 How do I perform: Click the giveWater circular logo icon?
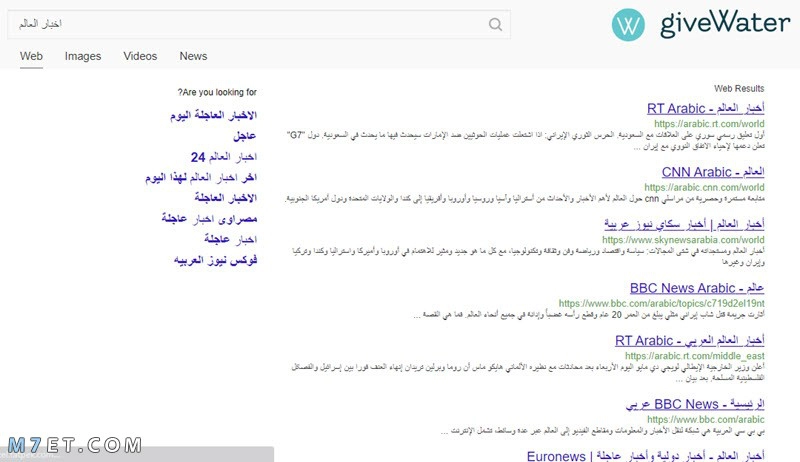pyautogui.click(x=628, y=24)
